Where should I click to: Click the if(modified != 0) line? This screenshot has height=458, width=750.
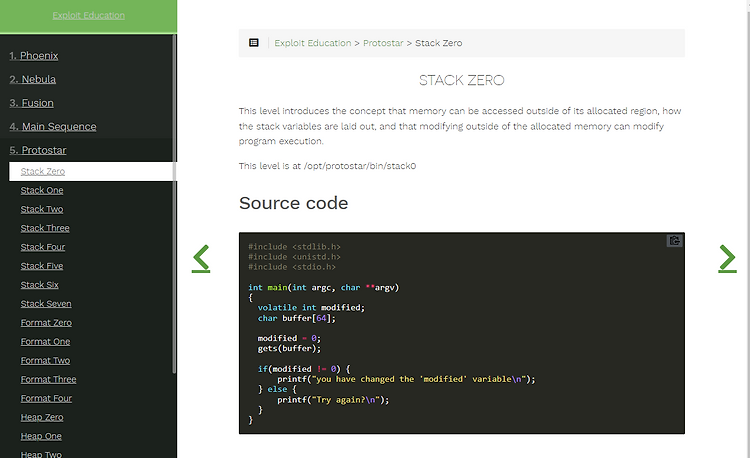click(x=304, y=369)
